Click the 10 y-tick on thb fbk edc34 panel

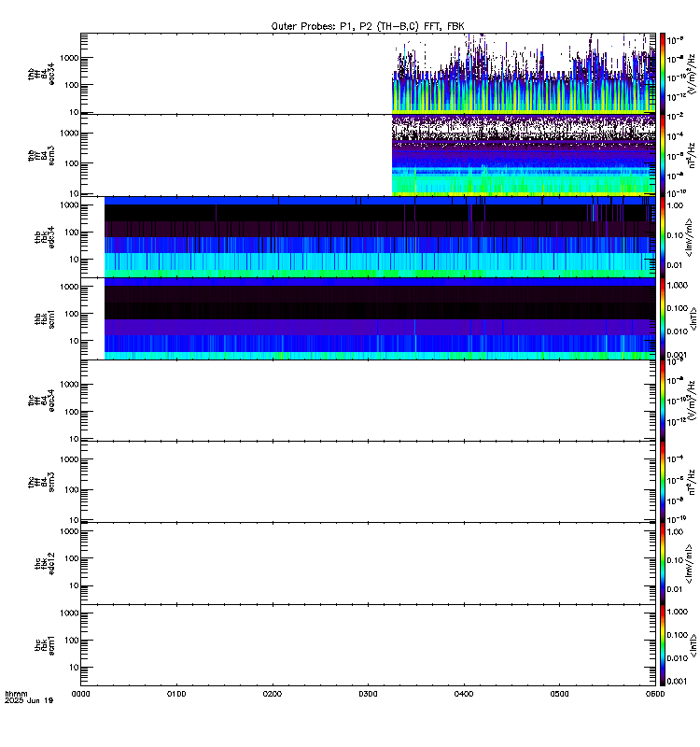pyautogui.click(x=74, y=260)
